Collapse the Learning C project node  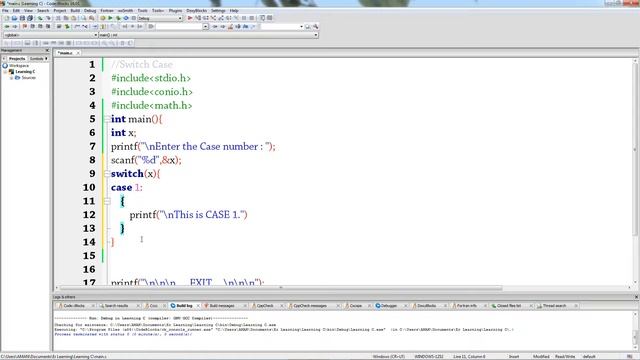pos(5,72)
